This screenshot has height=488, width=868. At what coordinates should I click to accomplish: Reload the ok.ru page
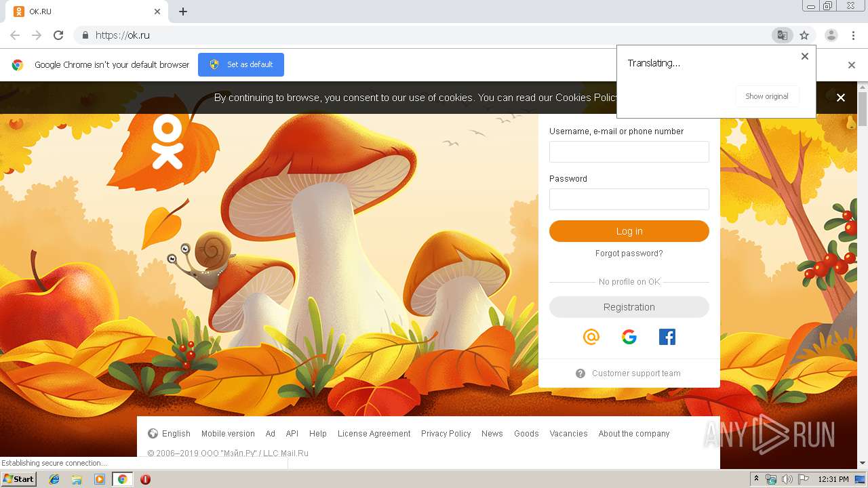click(x=58, y=35)
